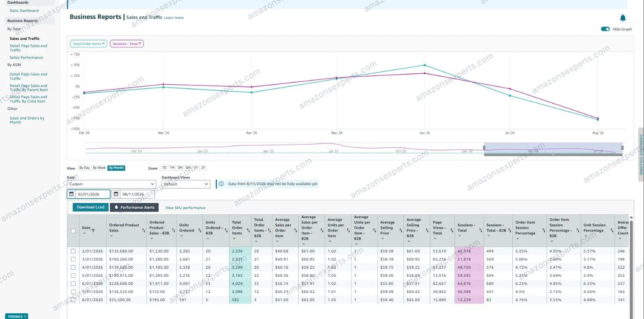Open the end date calendar picker
This screenshot has height=319, width=644.
116,194
